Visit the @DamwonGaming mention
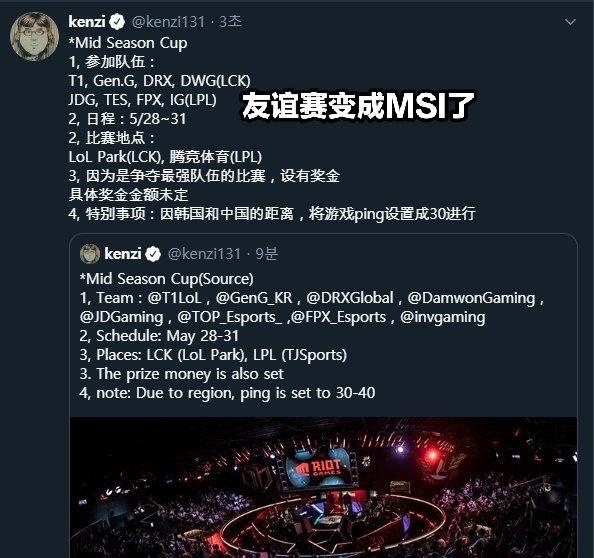The height and width of the screenshot is (558, 594). [471, 298]
